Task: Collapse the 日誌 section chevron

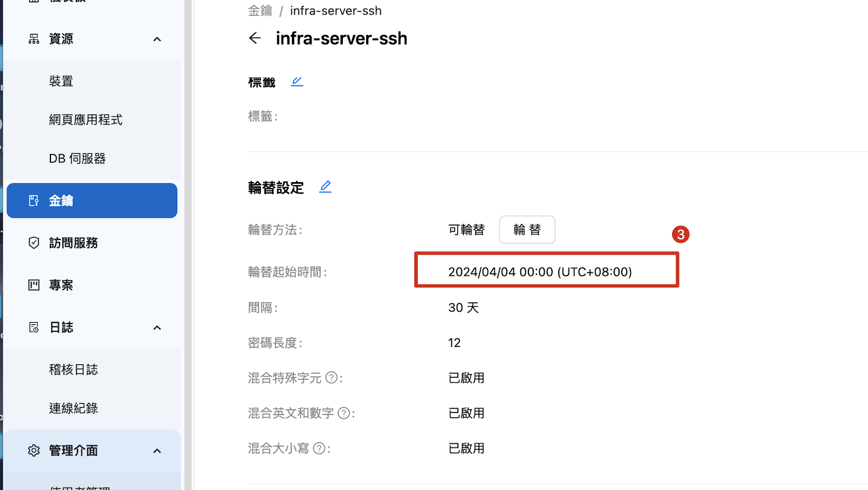Action: coord(157,327)
